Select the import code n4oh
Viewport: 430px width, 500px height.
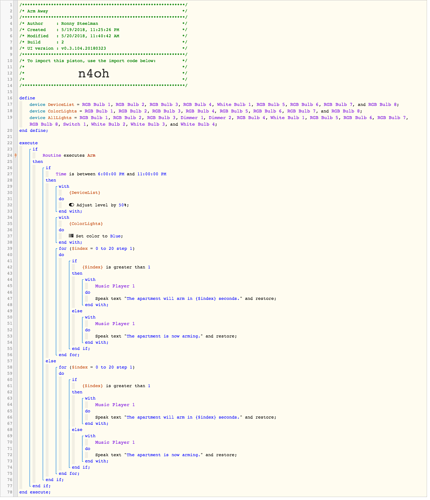(94, 73)
